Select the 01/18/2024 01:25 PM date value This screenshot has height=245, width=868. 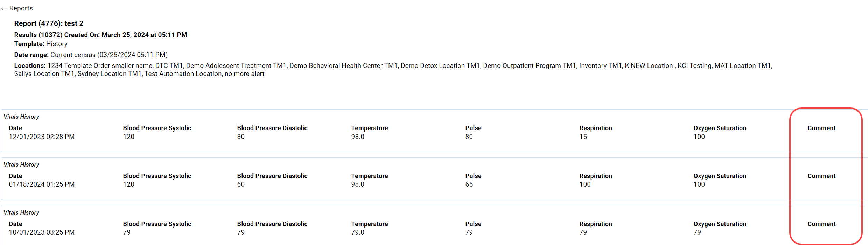42,184
